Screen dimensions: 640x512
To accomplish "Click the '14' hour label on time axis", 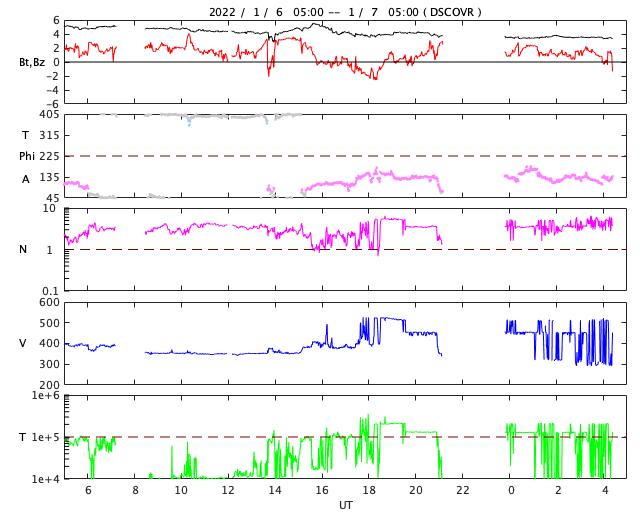I will (x=275, y=490).
